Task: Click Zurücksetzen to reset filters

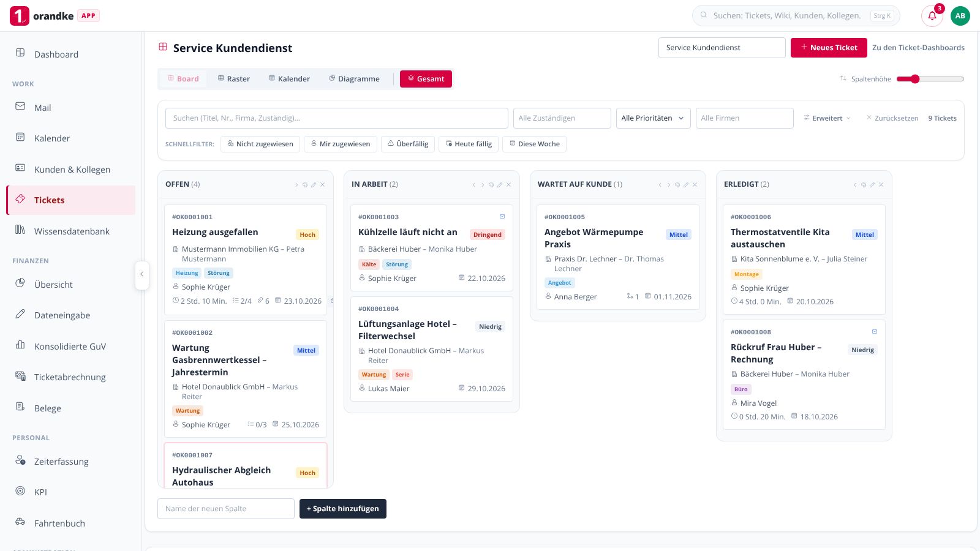Action: (x=892, y=118)
